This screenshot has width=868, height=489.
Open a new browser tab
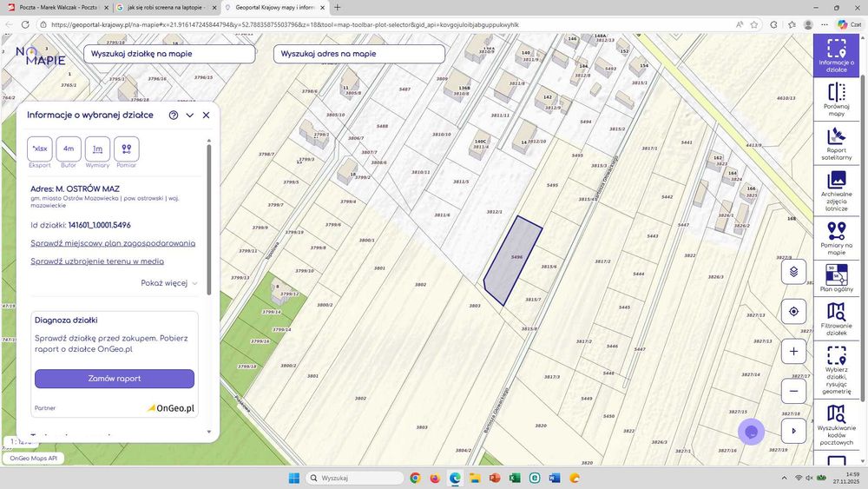[337, 8]
